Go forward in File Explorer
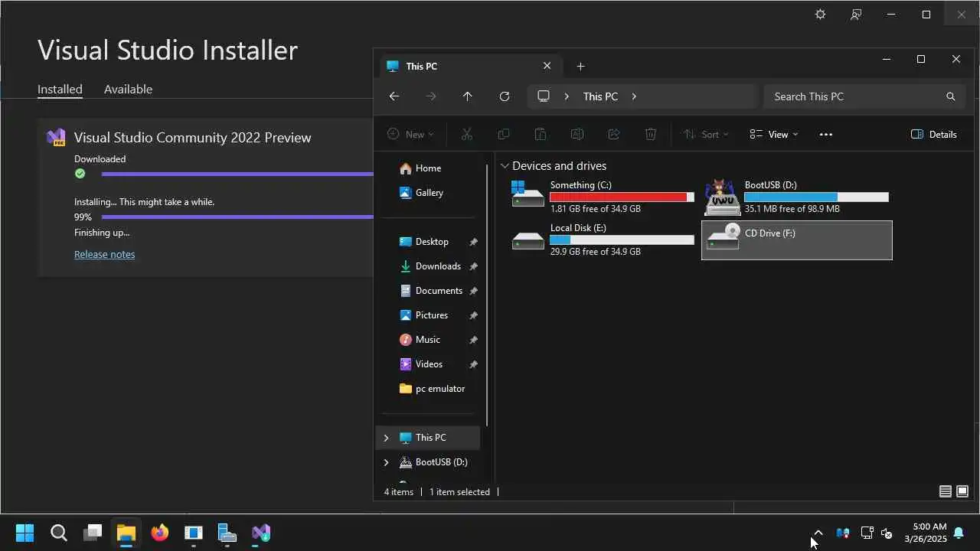This screenshot has height=551, width=980. click(431, 96)
